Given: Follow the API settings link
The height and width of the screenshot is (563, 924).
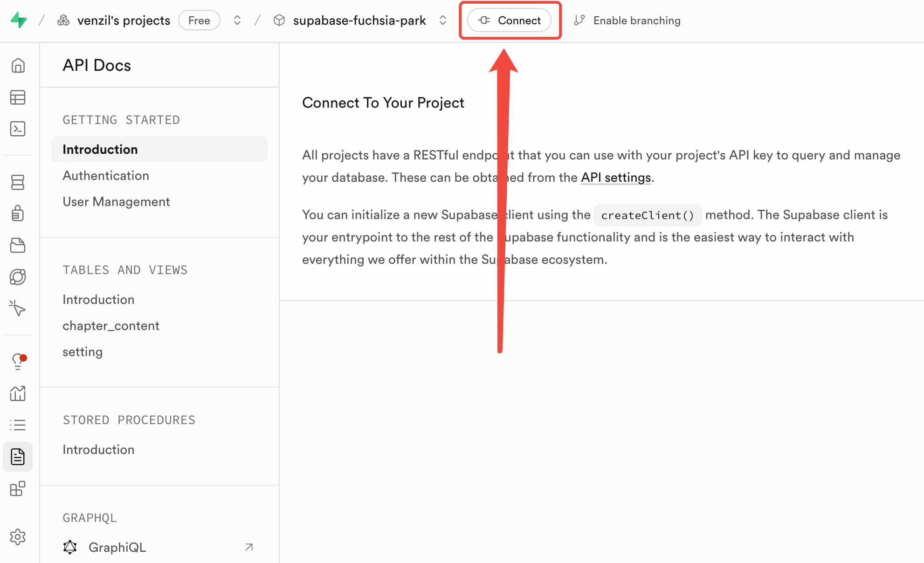Looking at the screenshot, I should [x=615, y=178].
